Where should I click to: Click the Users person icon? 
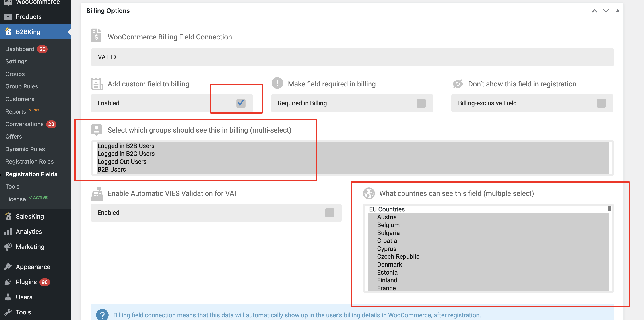pyautogui.click(x=8, y=297)
